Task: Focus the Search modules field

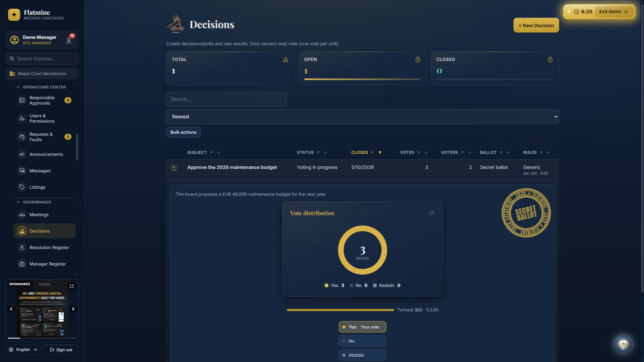Action: point(42,59)
